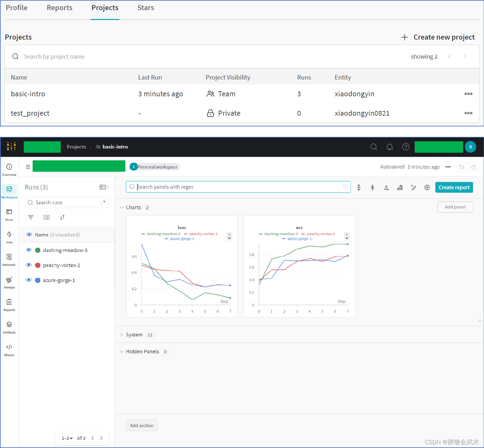Click the Add section button
This screenshot has height=448, width=484.
click(142, 426)
